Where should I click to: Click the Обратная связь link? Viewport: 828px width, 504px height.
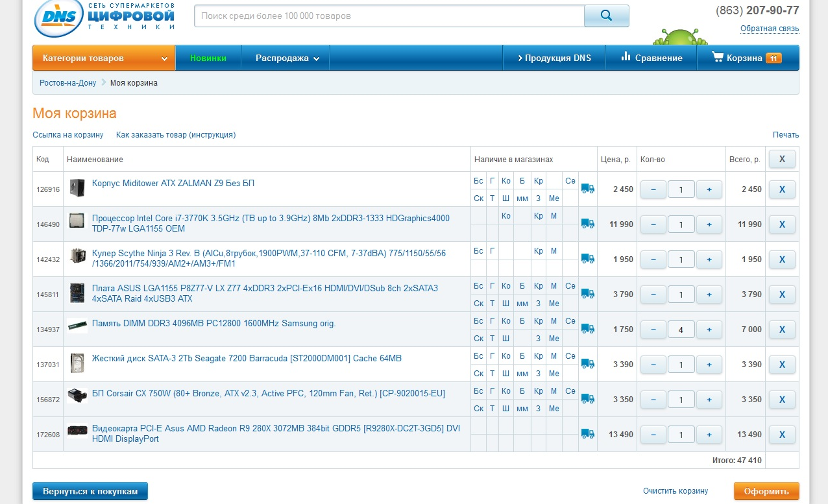[770, 29]
